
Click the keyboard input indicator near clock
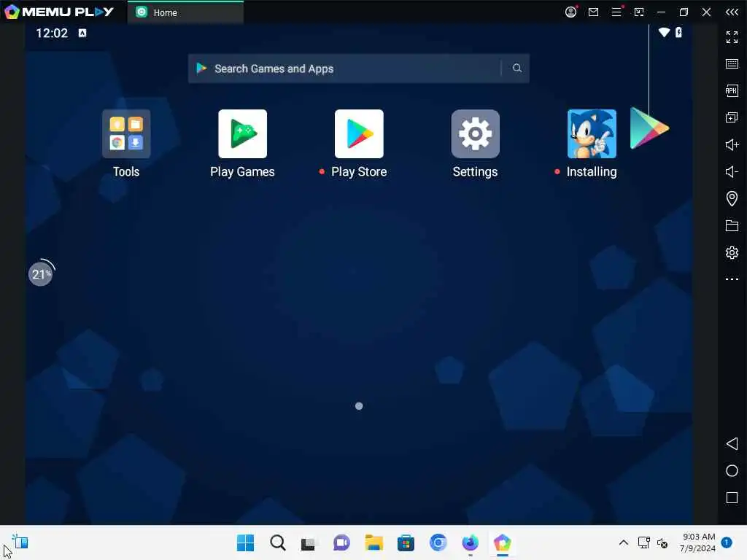click(x=82, y=33)
